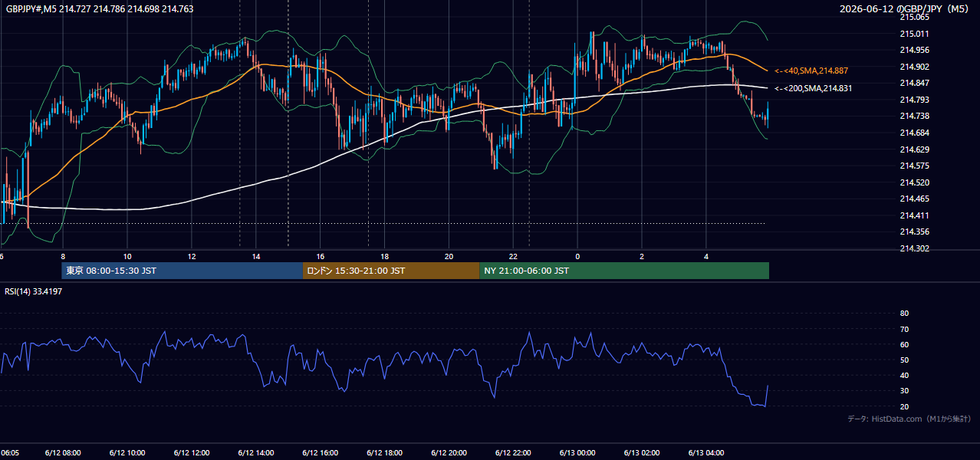Viewport: 980px width, 460px height.
Task: Click hour tick 20 under price chart
Action: 449,257
